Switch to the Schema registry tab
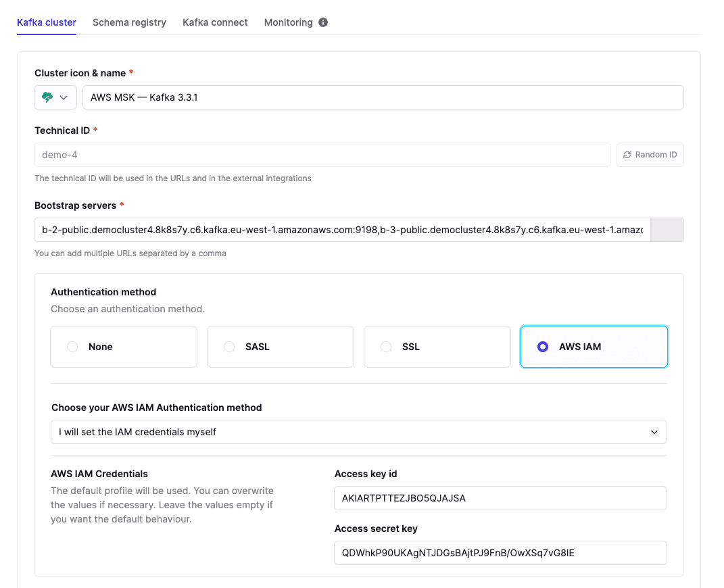The height and width of the screenshot is (588, 724). click(x=129, y=22)
